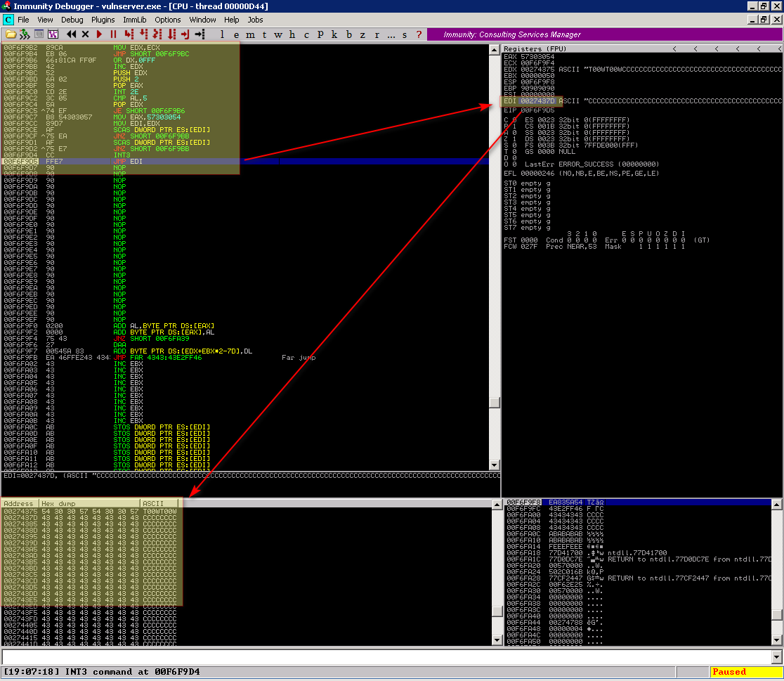Click the disassembly pane scroll-up arrow
The width and height of the screenshot is (784, 681).
pyautogui.click(x=494, y=49)
